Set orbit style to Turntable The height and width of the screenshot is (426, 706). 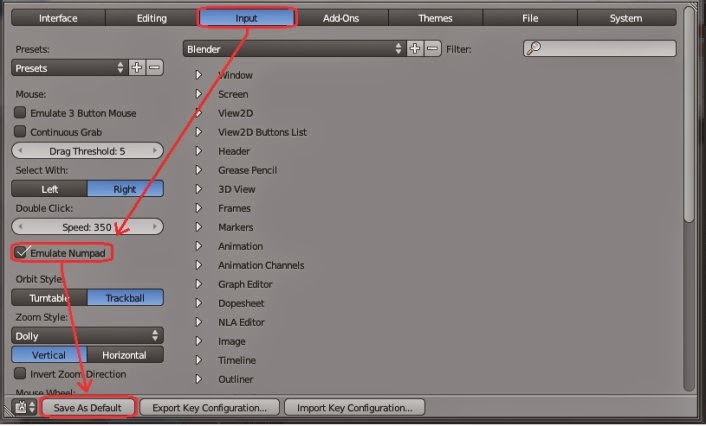[x=50, y=298]
